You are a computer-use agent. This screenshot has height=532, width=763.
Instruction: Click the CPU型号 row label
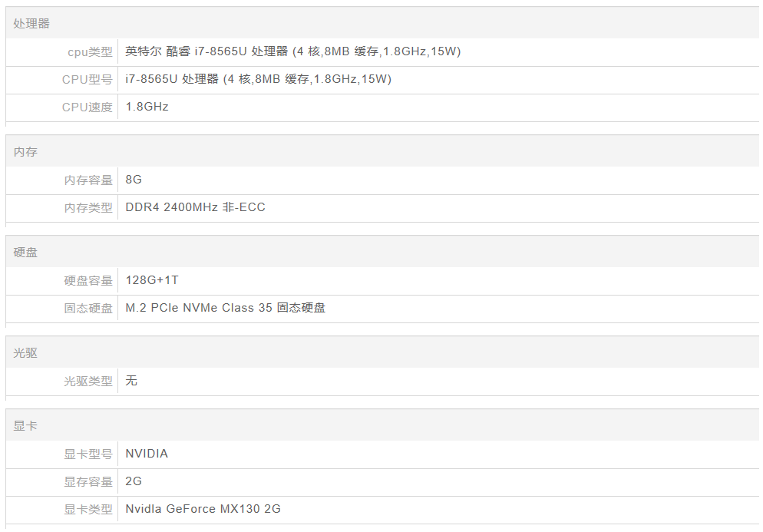87,80
